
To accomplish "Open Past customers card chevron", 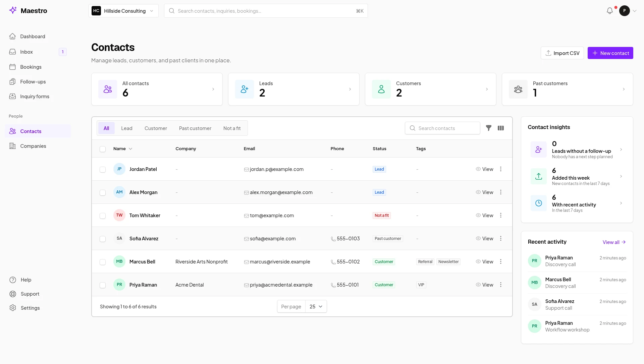I will pyautogui.click(x=624, y=89).
